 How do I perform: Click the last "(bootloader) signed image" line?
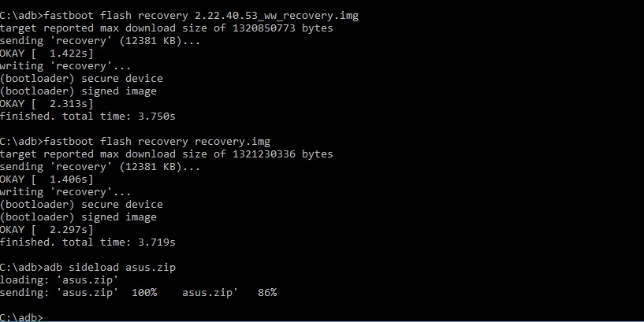click(77, 217)
